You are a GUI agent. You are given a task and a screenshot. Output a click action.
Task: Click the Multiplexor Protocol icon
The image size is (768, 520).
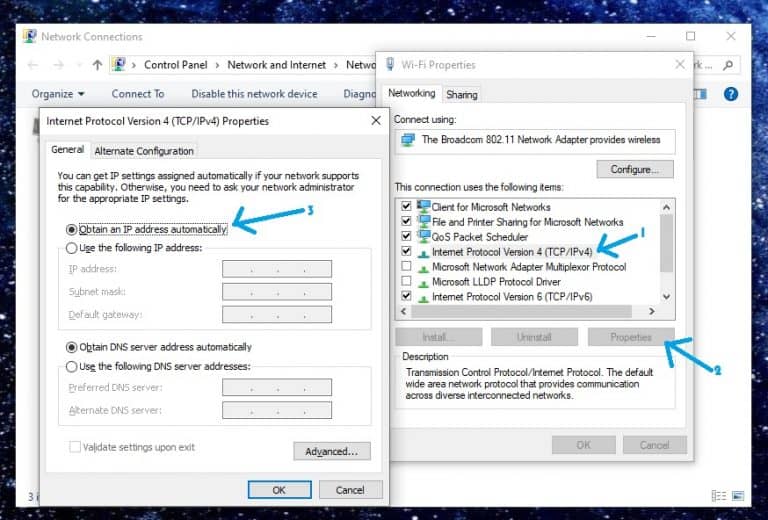pos(423,268)
